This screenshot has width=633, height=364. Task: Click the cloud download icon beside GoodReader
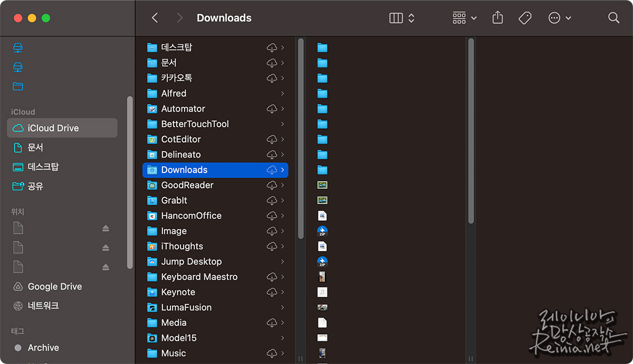[x=271, y=185]
